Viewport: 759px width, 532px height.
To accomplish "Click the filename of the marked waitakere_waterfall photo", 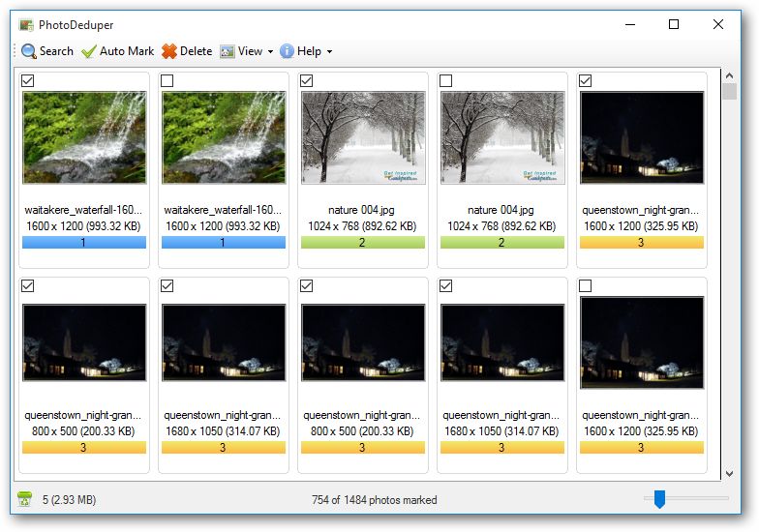I will tap(83, 210).
